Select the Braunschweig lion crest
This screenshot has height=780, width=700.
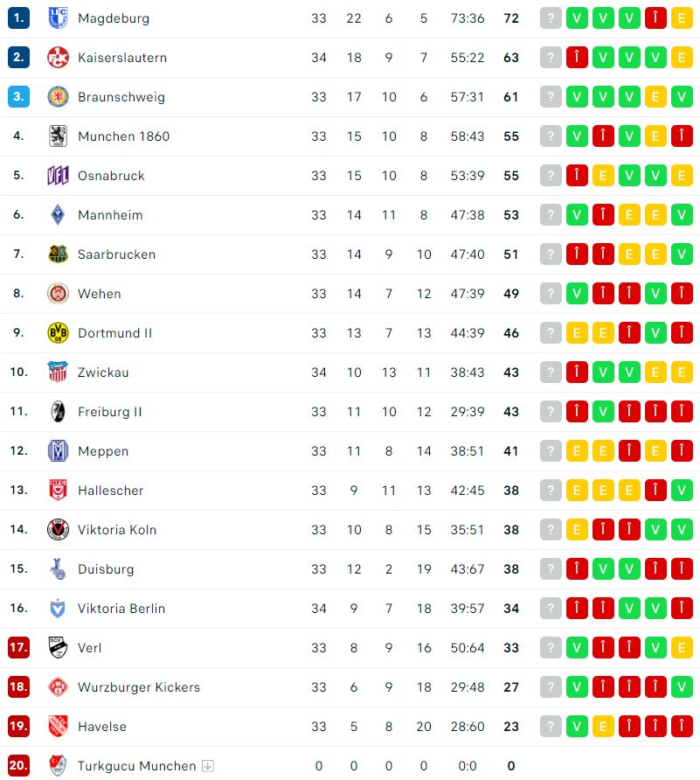pos(58,96)
